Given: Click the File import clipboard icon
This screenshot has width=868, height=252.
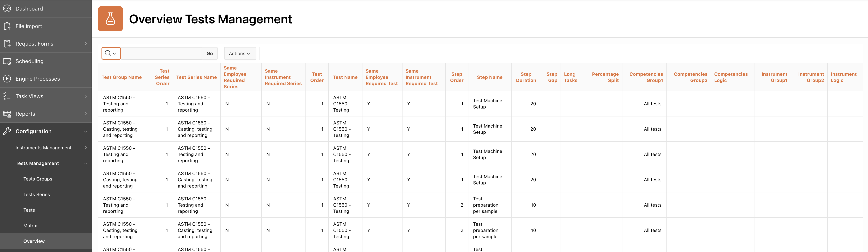Looking at the screenshot, I should [7, 26].
